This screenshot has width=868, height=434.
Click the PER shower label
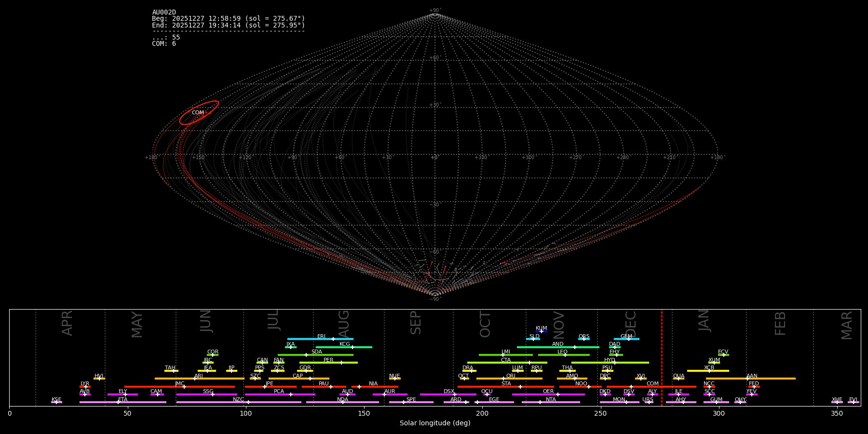tap(328, 360)
